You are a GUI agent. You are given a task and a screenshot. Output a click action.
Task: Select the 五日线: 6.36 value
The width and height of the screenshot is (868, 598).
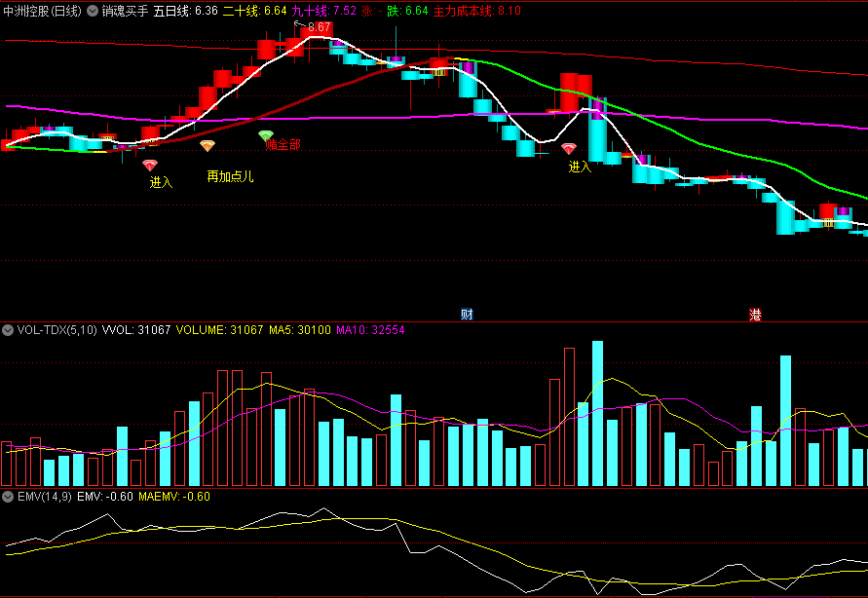[185, 11]
